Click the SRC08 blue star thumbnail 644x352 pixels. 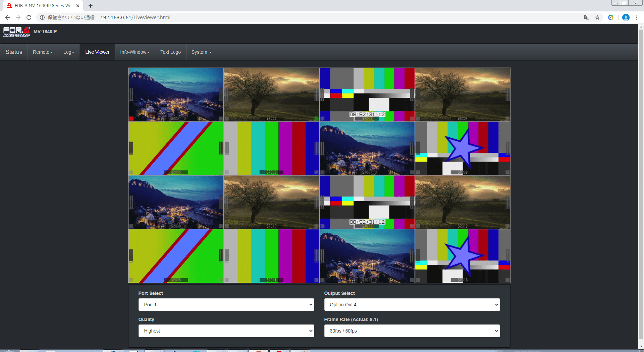[463, 148]
